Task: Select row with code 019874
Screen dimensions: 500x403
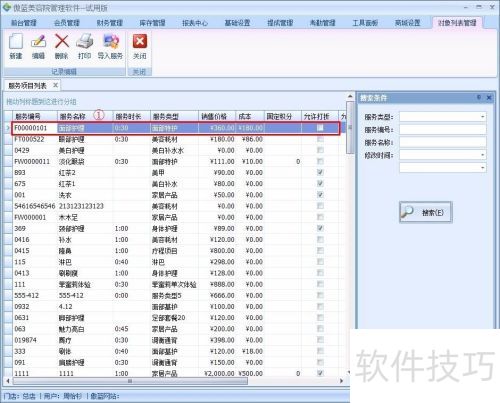Action: [176, 340]
